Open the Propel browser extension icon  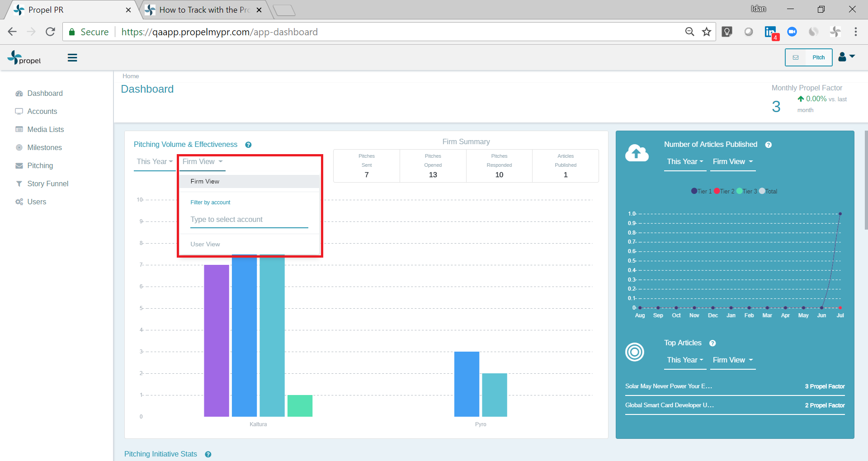(x=835, y=32)
